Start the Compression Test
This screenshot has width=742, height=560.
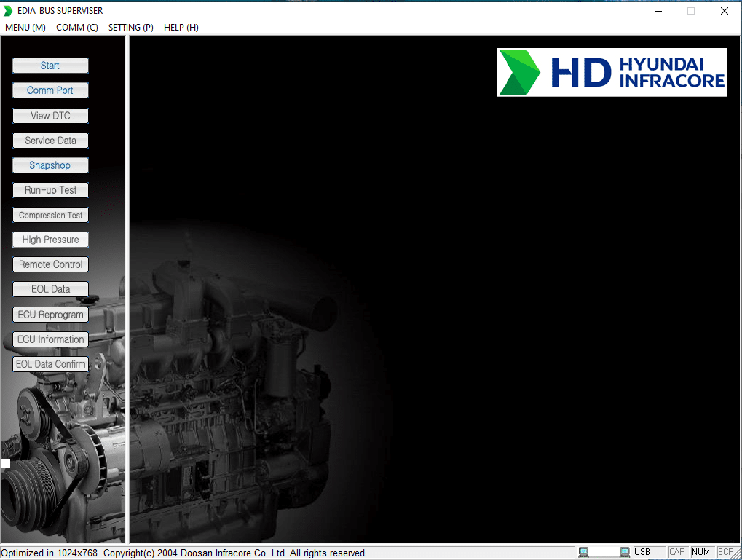50,215
